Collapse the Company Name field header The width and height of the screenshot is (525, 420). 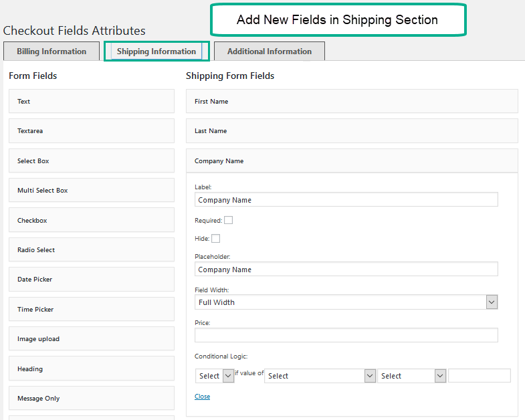352,161
